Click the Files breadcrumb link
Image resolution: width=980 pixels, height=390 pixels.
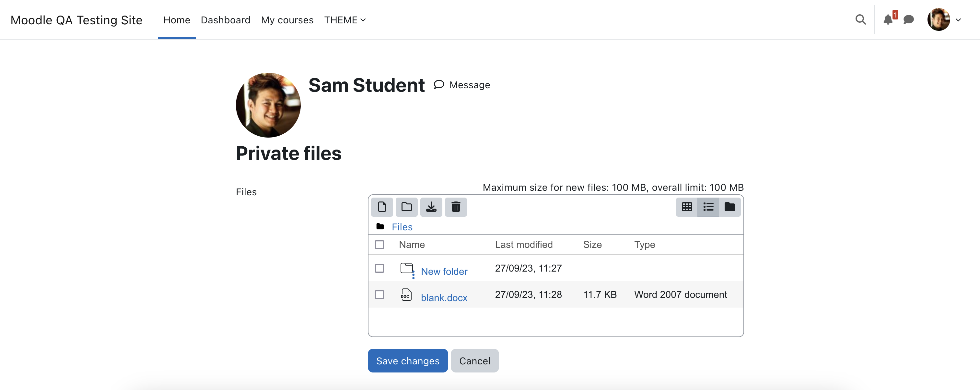coord(402,227)
